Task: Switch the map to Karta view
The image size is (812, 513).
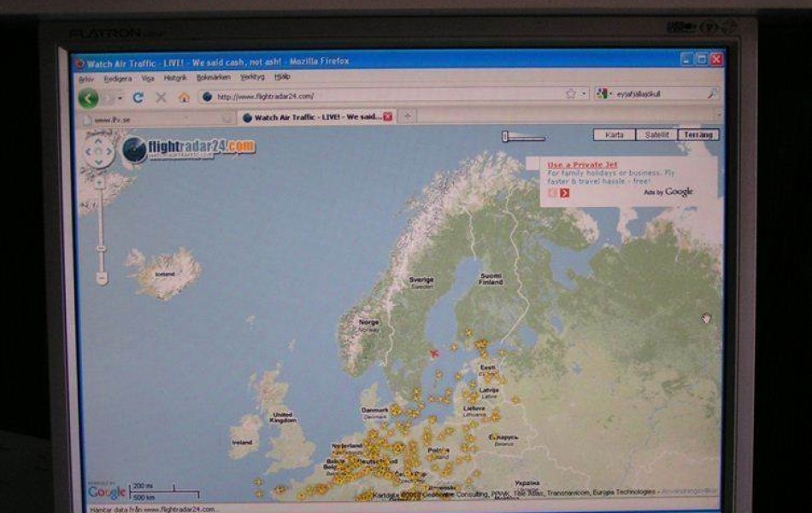Action: (x=615, y=135)
